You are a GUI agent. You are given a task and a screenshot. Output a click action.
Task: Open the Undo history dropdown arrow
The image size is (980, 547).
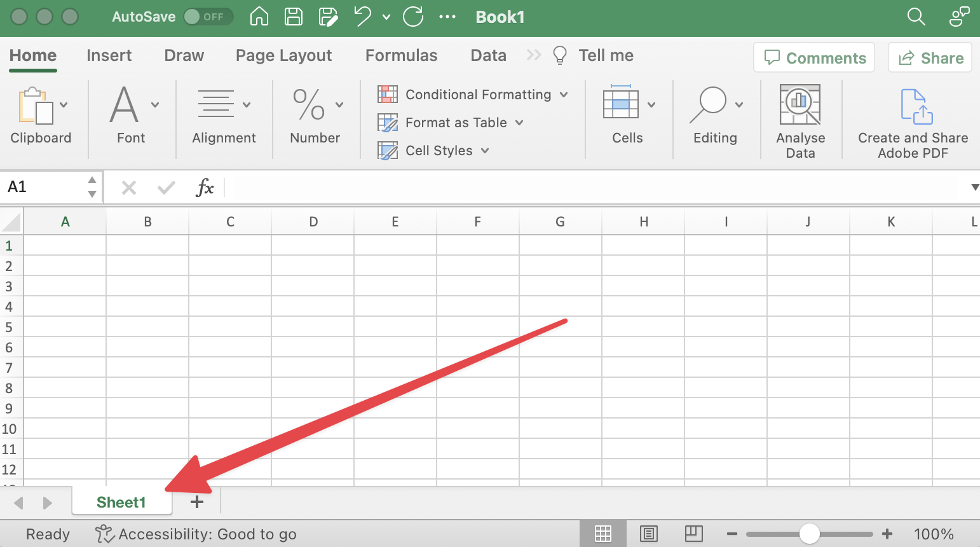tap(386, 17)
